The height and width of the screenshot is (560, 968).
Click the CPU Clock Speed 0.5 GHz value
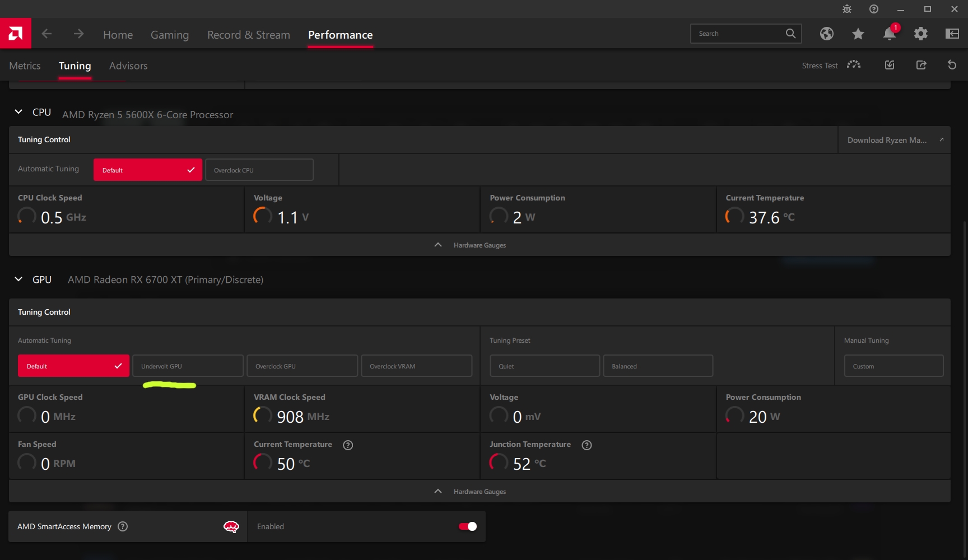pos(63,217)
